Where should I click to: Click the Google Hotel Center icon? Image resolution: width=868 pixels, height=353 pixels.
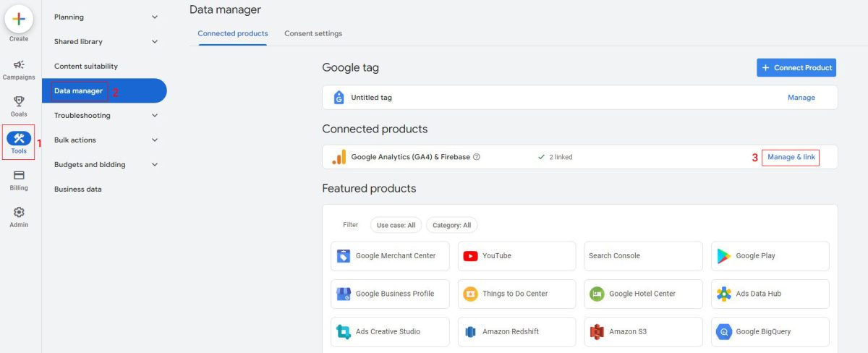click(x=597, y=294)
